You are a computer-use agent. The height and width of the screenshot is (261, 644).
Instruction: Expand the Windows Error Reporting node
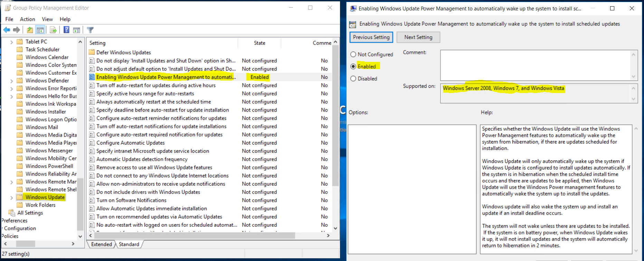(12, 88)
